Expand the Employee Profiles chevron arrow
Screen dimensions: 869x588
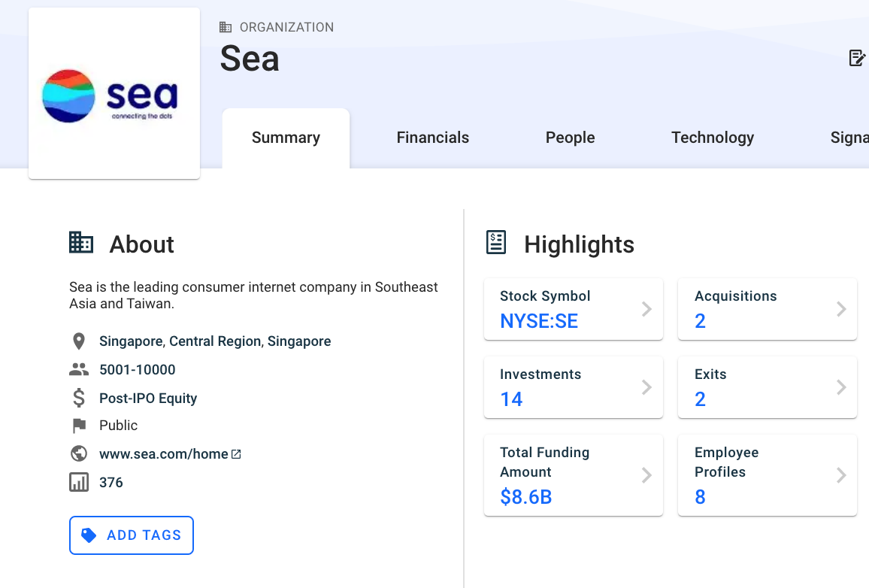tap(841, 475)
